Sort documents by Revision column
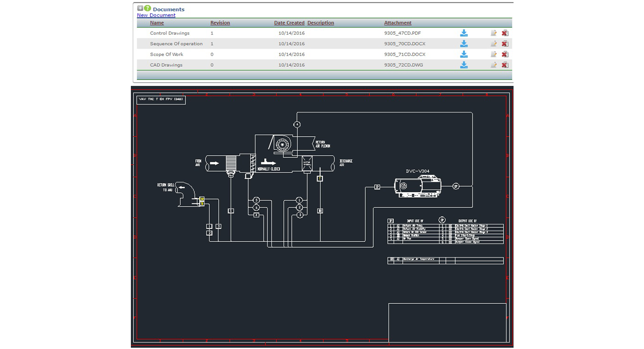Image resolution: width=644 pixels, height=349 pixels. tap(220, 23)
